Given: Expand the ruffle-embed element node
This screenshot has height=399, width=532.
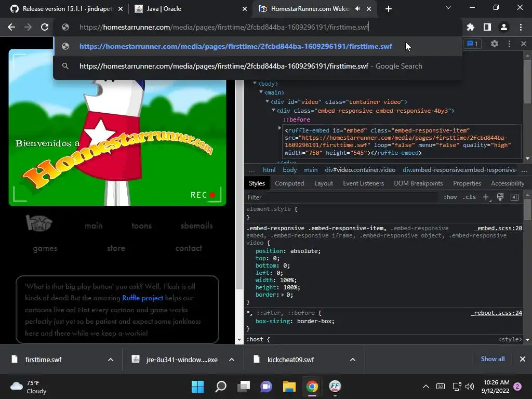Looking at the screenshot, I should click(x=280, y=128).
